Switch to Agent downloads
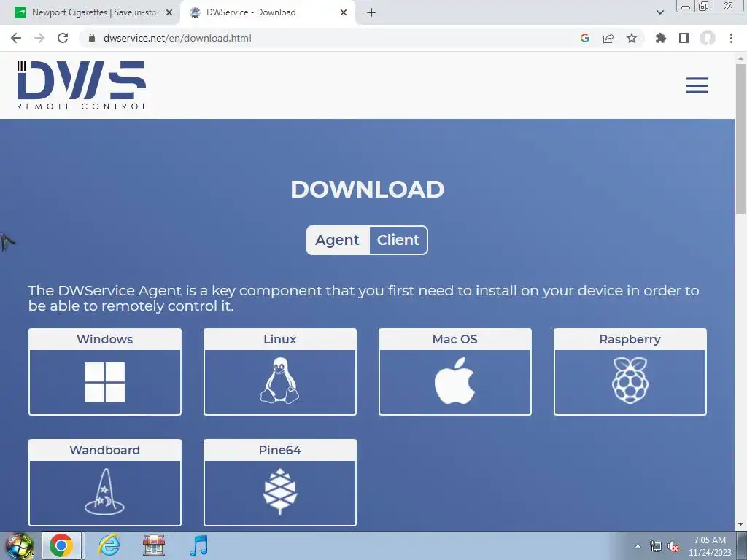The width and height of the screenshot is (747, 560). (337, 240)
